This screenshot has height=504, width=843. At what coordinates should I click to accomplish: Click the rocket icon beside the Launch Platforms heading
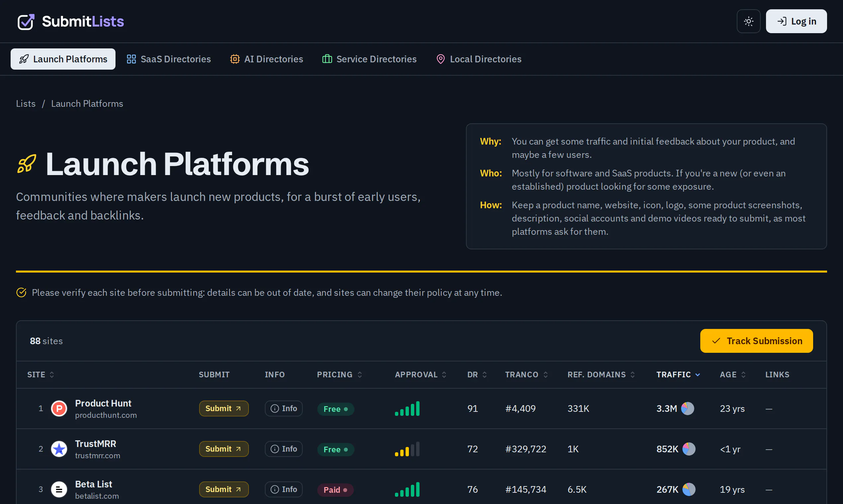[27, 164]
